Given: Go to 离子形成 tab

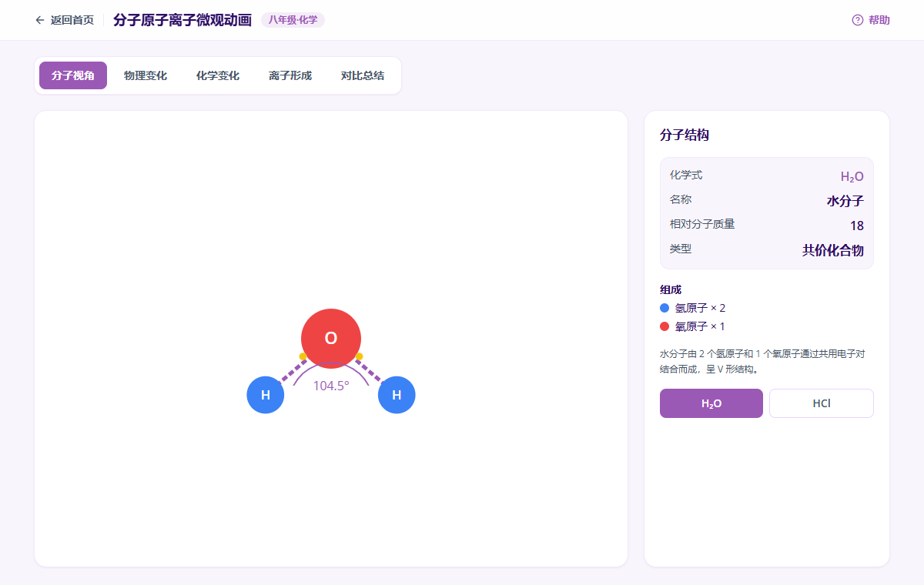Looking at the screenshot, I should (x=290, y=75).
